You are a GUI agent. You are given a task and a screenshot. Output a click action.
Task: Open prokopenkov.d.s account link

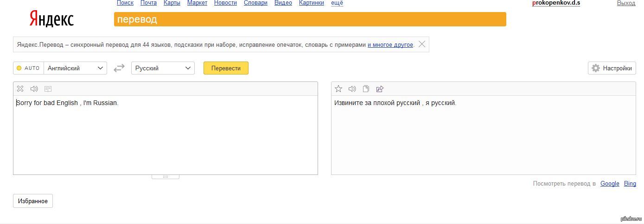coord(556,3)
